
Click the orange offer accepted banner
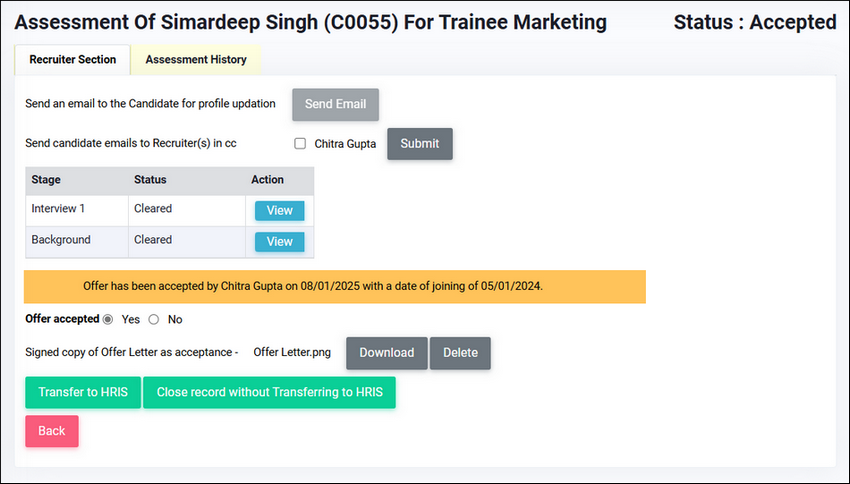pos(334,287)
